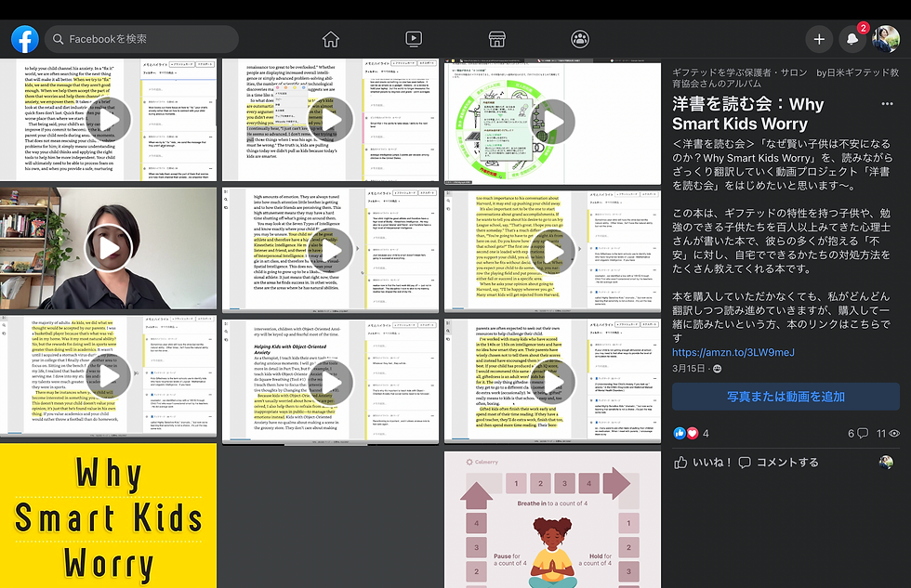911x588 pixels.
Task: Click the 写真または動画を追加 button
Action: click(786, 397)
